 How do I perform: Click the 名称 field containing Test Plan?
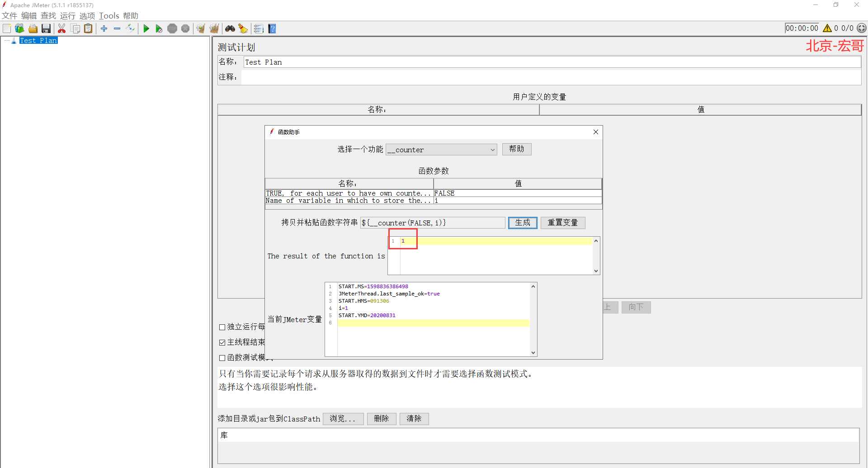point(552,62)
